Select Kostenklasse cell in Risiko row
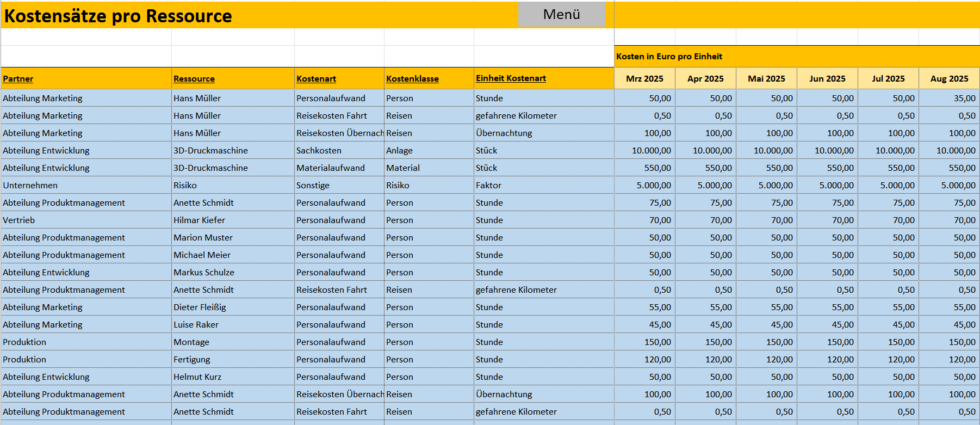 pos(429,185)
